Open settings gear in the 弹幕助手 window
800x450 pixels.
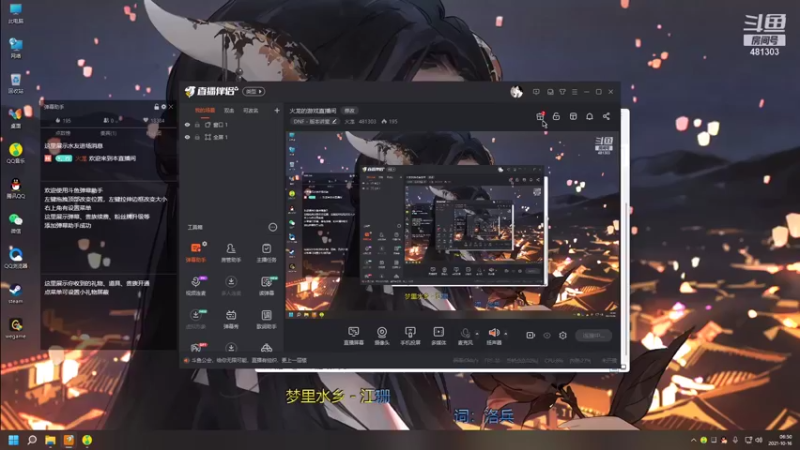164,107
